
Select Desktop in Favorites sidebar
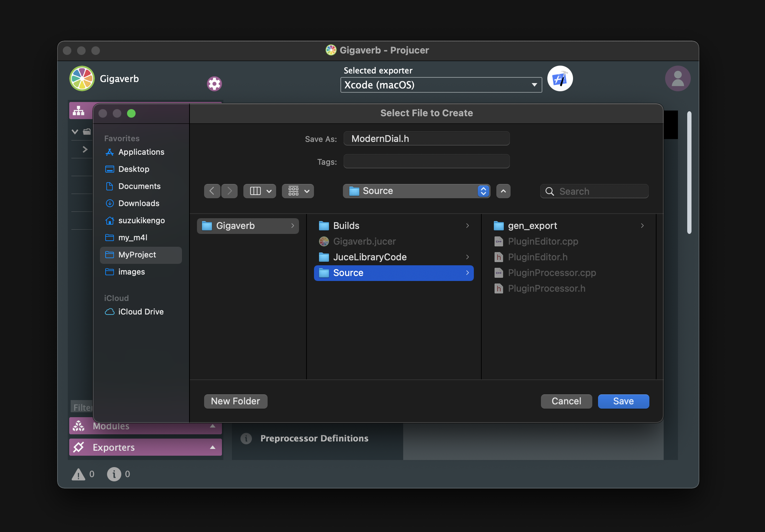point(141,169)
